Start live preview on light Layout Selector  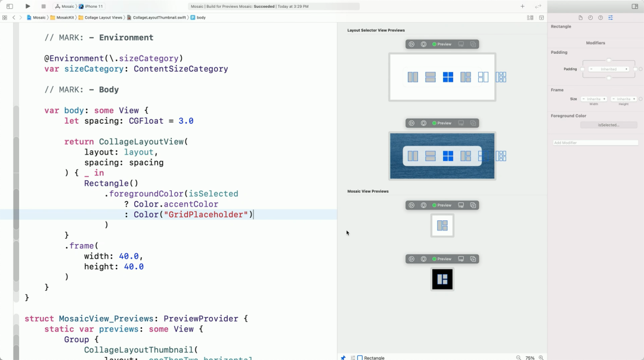pyautogui.click(x=411, y=44)
